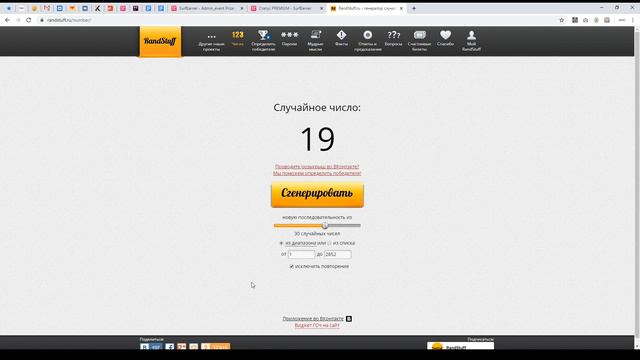The height and width of the screenshot is (360, 640).
Task: Share via the Facebook footer icon
Action: pyautogui.click(x=169, y=347)
